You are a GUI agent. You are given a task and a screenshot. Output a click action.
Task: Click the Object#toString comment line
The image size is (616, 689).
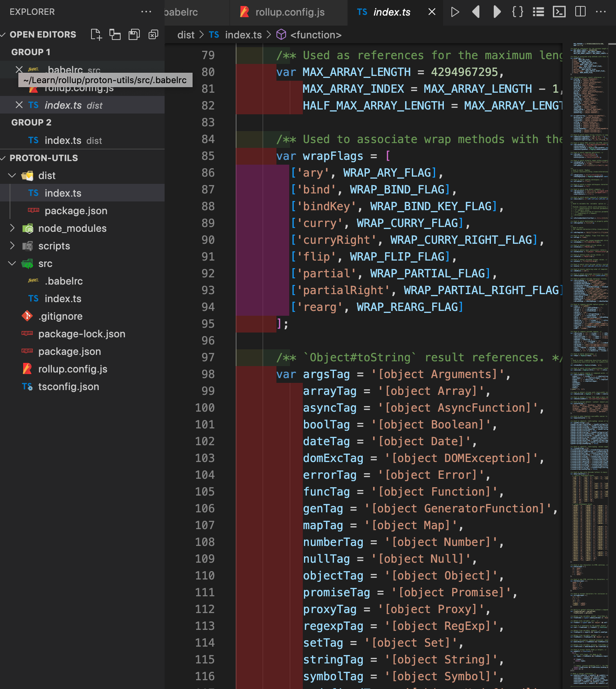tap(419, 357)
